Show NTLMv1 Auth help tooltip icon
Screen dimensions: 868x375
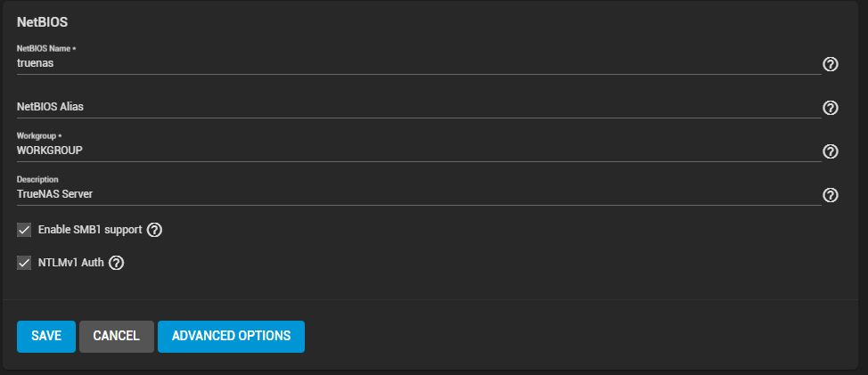[116, 263]
